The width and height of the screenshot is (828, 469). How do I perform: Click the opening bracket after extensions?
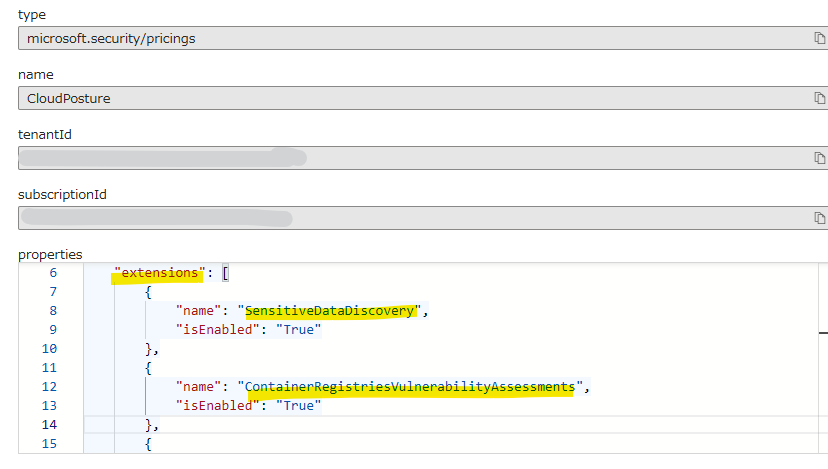[x=225, y=274]
